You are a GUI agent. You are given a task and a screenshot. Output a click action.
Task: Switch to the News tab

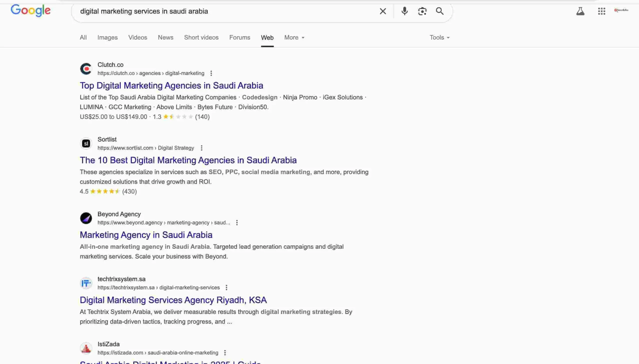pos(165,37)
